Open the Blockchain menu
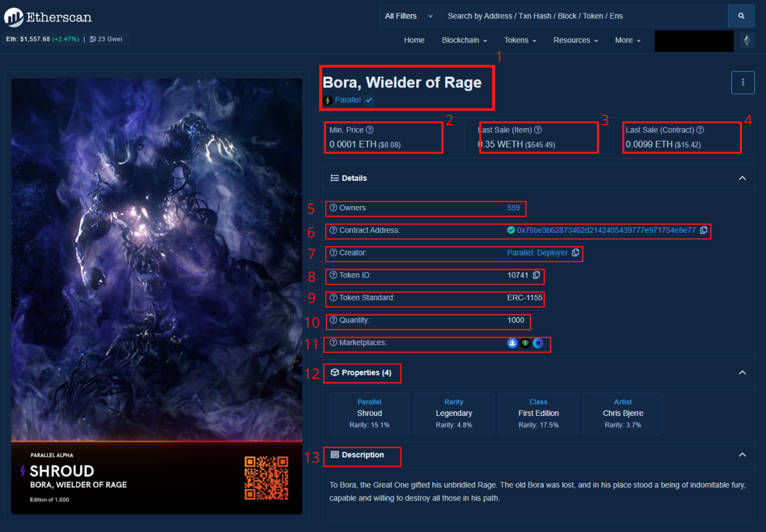The width and height of the screenshot is (766, 532). click(x=464, y=40)
